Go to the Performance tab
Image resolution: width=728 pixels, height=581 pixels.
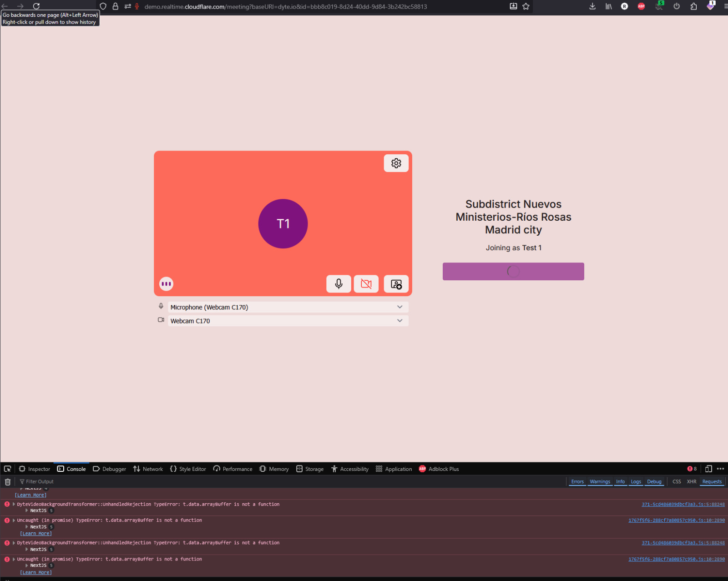[233, 469]
